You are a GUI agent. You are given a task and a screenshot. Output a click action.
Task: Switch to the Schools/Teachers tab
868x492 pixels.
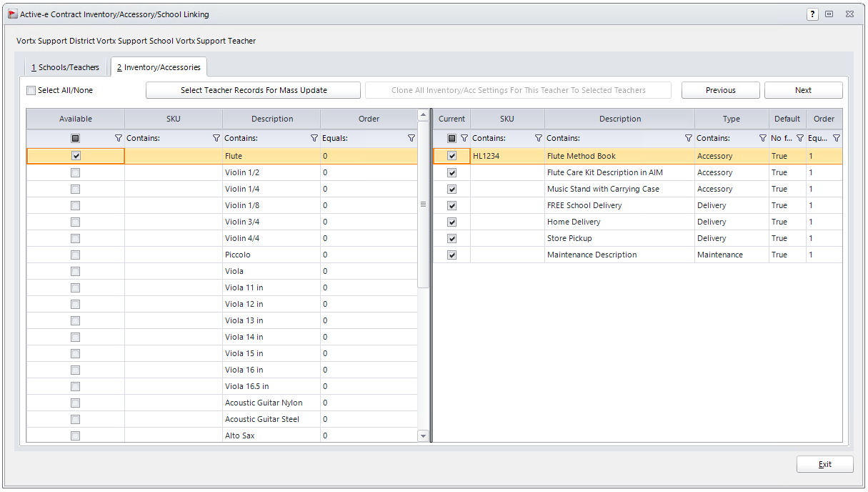point(64,67)
